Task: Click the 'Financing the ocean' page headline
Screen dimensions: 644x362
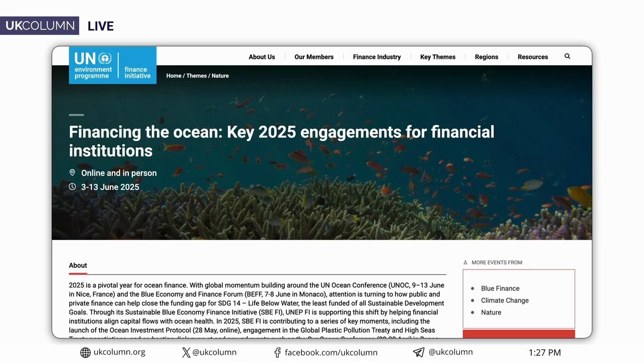Action: 282,141
